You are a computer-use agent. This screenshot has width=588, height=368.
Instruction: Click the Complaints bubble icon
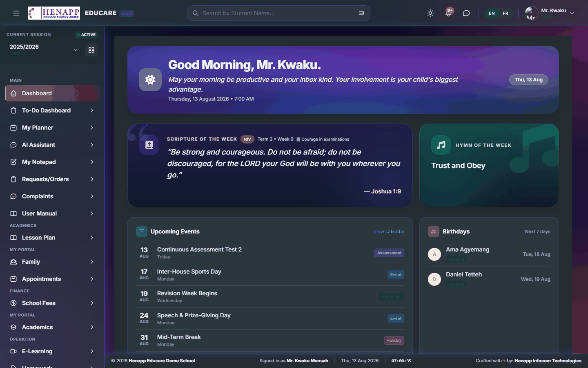point(13,196)
